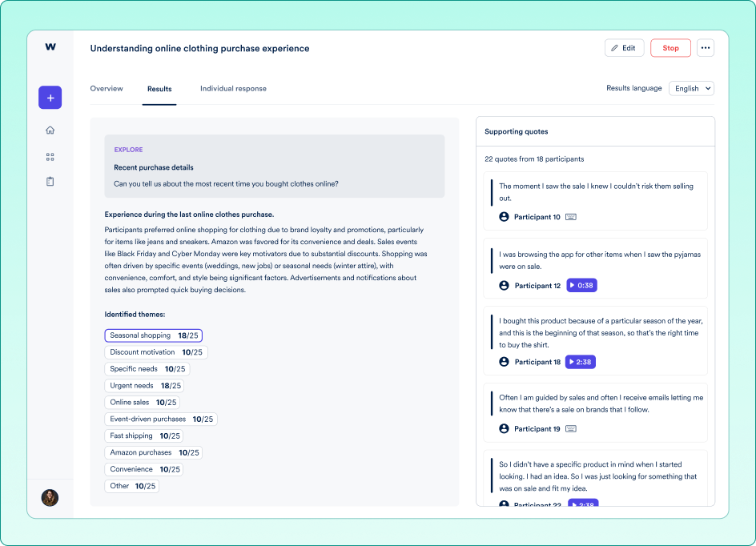Click the '22 quotes from 18 participants' text
This screenshot has height=546, width=756.
point(534,159)
